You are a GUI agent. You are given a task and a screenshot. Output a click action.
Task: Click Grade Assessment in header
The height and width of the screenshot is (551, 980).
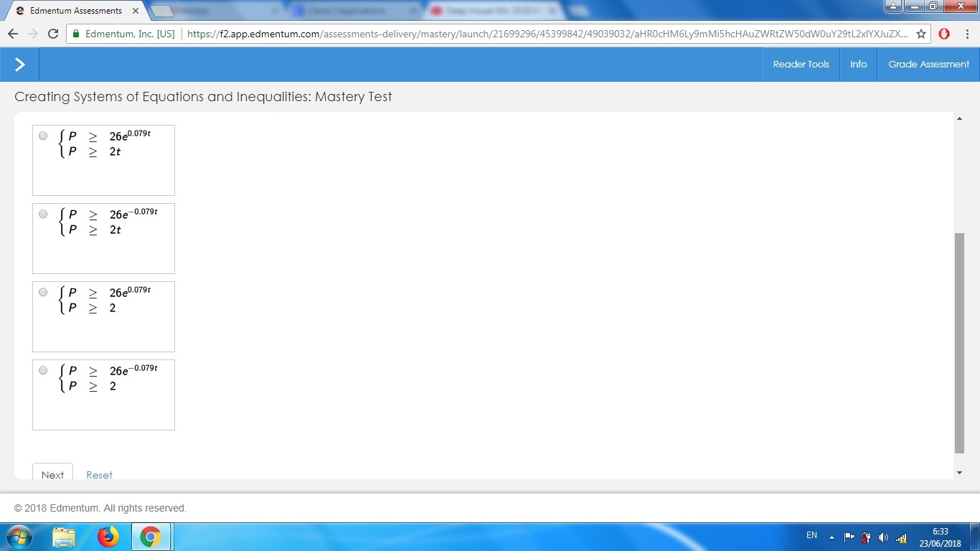click(928, 65)
